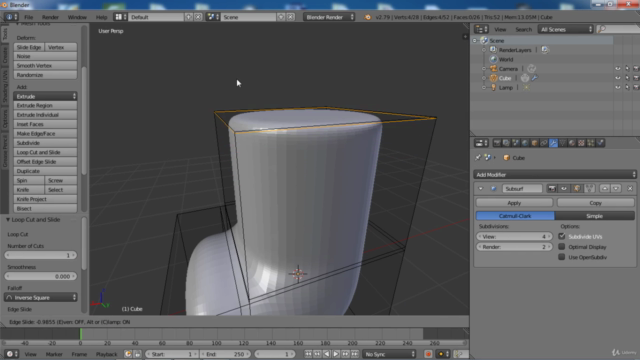The width and height of the screenshot is (640, 360).
Task: Click the outliner search magnifier icon
Action: pyautogui.click(x=601, y=29)
